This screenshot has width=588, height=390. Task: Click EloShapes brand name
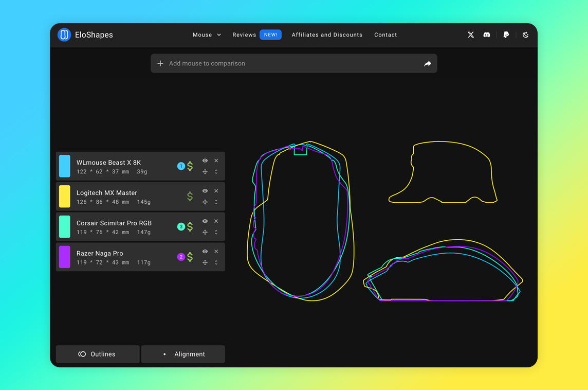[x=94, y=34]
